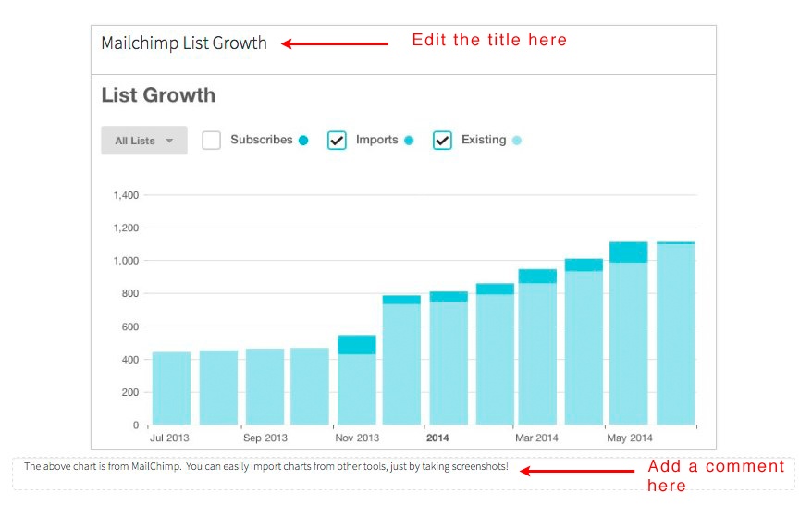Click the 1,000 y-axis value
This screenshot has width=812, height=518.
(x=126, y=261)
